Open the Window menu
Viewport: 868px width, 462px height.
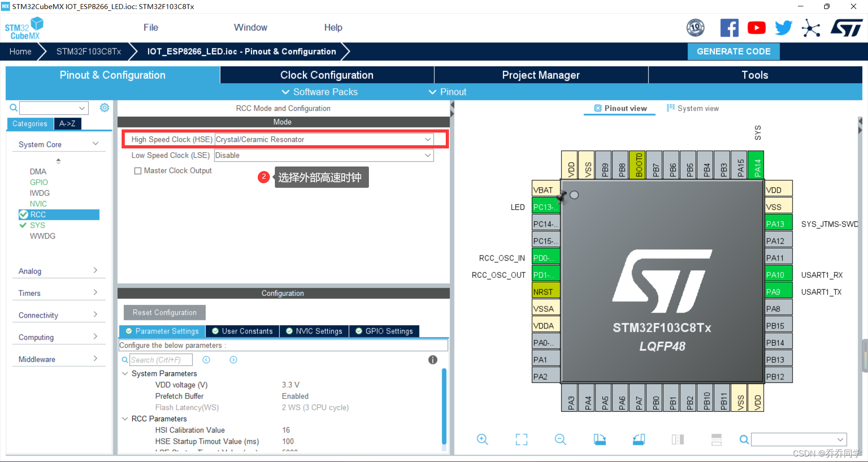250,28
